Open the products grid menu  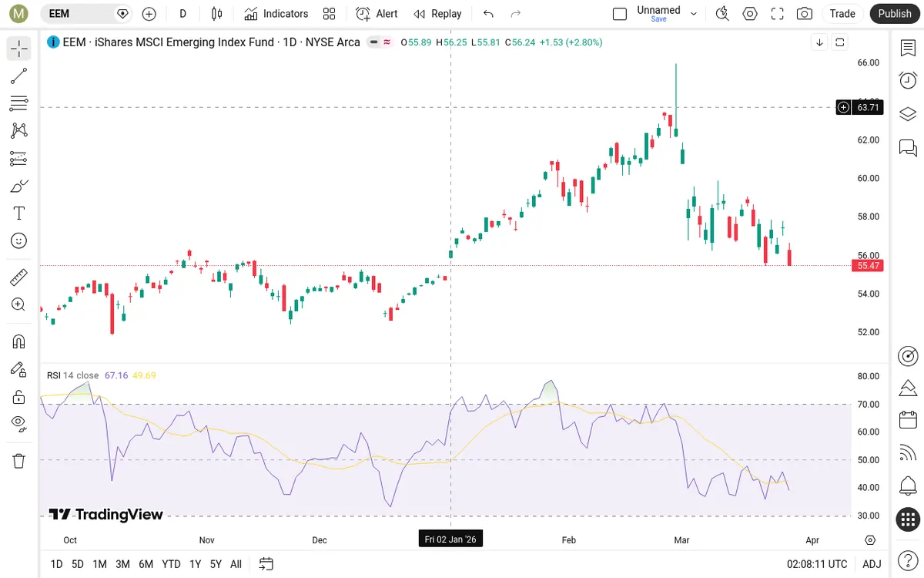(908, 519)
